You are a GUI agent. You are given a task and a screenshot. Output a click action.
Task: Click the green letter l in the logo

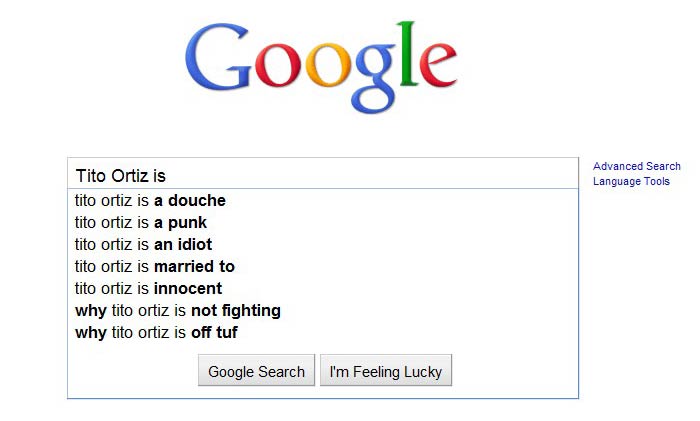coord(408,53)
